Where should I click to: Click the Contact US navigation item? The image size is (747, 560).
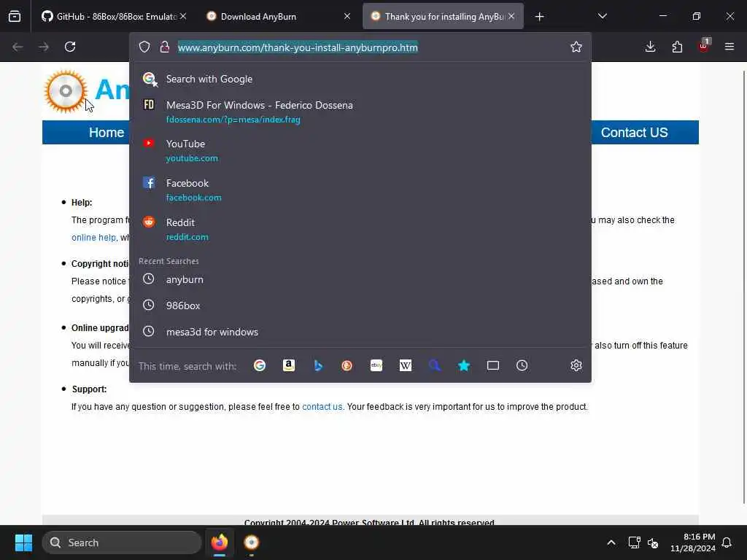click(x=634, y=133)
